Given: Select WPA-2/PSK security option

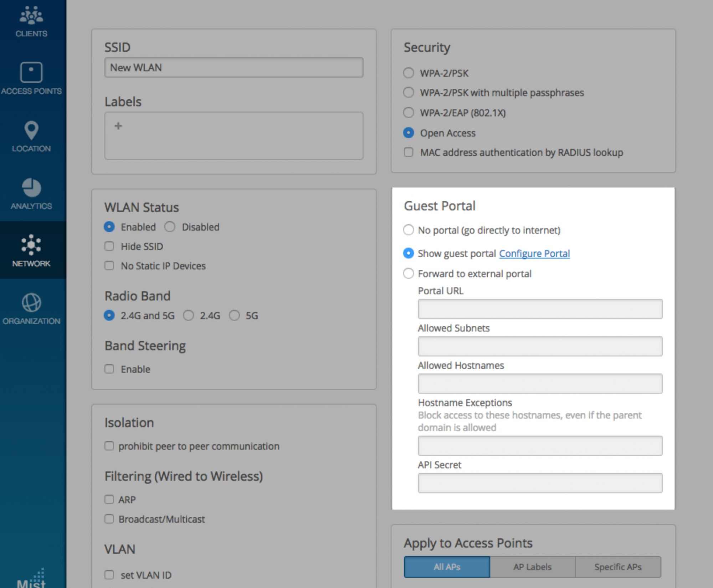Looking at the screenshot, I should (x=409, y=73).
